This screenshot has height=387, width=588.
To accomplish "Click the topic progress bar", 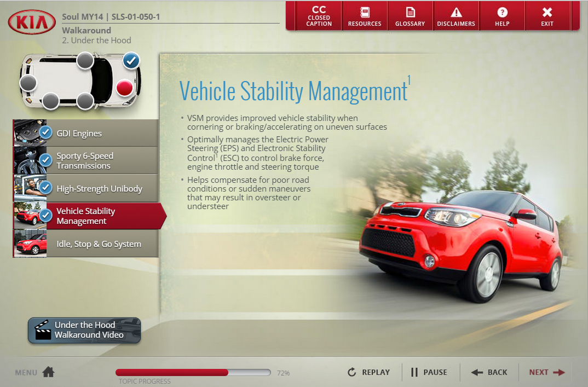I will [x=193, y=372].
